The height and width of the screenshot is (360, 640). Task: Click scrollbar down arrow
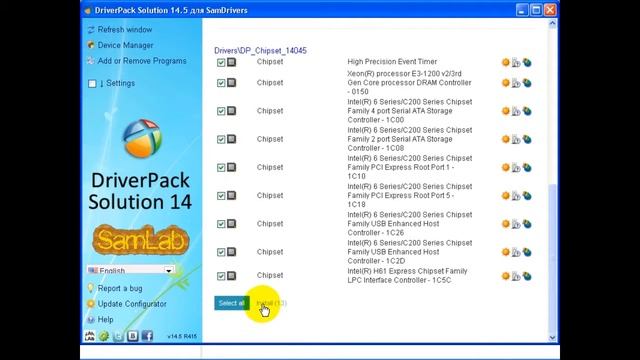(552, 338)
